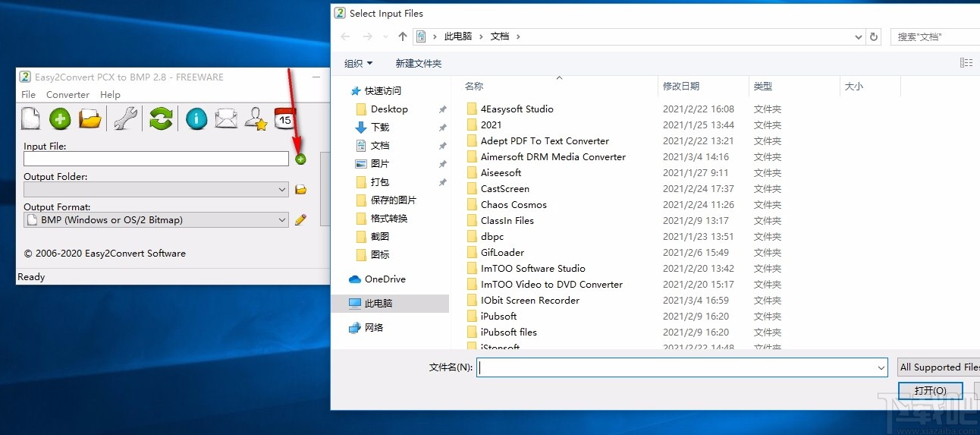Click the blank new-file toolbar icon in Easy2Convert
Image resolution: width=980 pixels, height=435 pixels.
point(30,118)
